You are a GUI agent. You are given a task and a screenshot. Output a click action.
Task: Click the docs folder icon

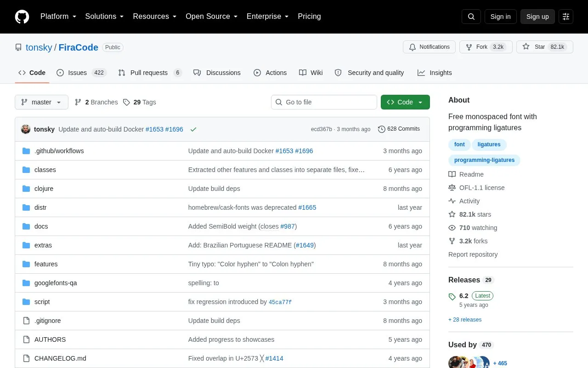26,226
